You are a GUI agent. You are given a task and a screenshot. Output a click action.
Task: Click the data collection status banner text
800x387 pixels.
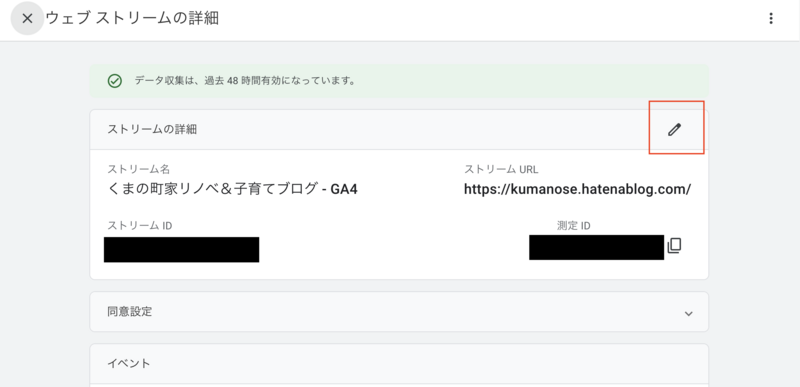(245, 81)
